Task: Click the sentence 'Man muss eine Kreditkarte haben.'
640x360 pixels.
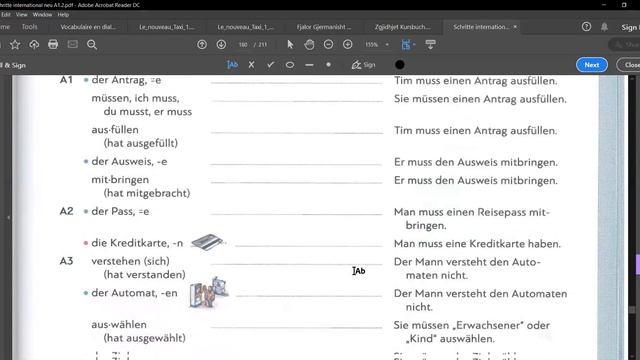Action: [477, 244]
